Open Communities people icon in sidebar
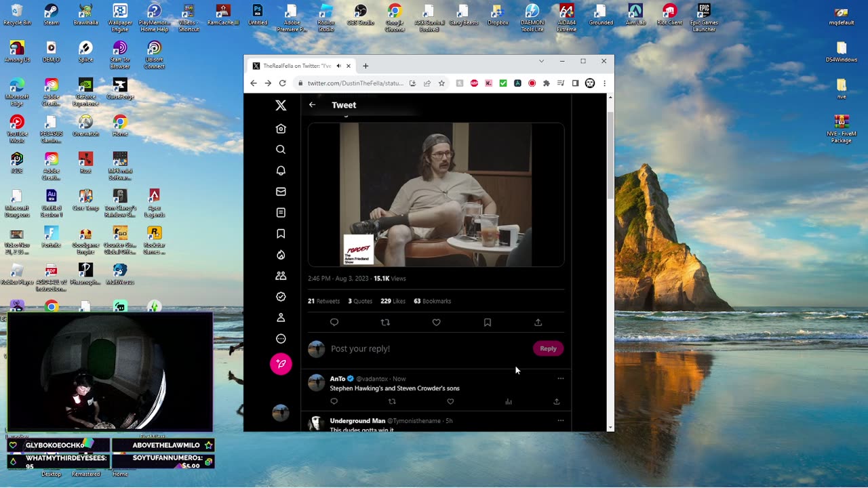868x488 pixels. [x=281, y=276]
